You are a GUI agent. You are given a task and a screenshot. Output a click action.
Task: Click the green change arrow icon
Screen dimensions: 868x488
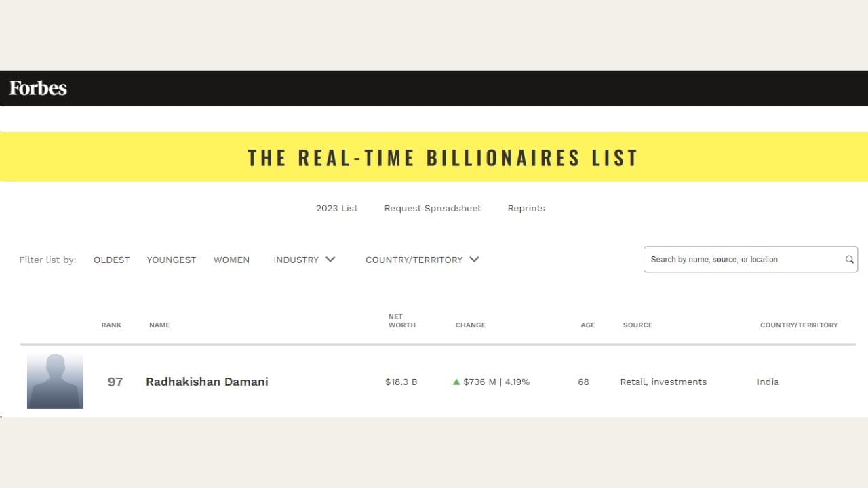coord(456,382)
